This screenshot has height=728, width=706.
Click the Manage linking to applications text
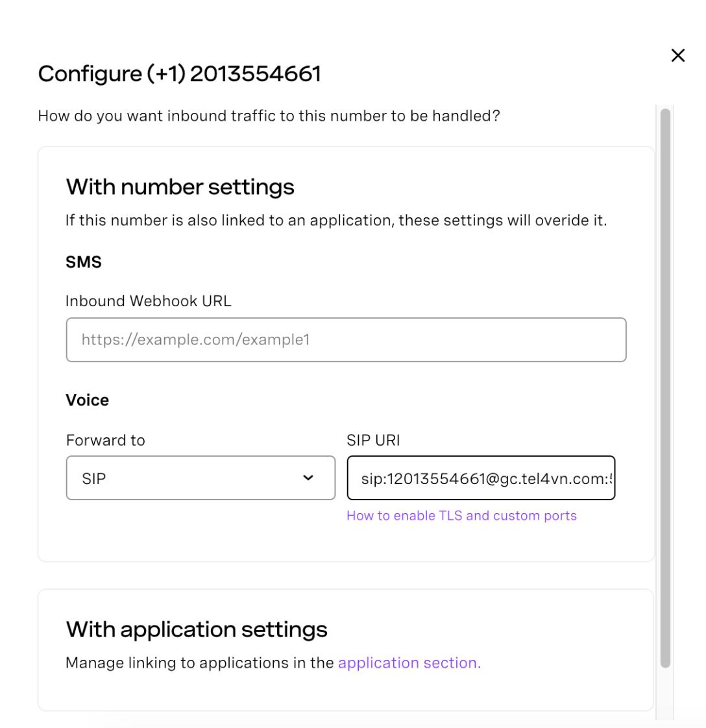click(x=200, y=662)
